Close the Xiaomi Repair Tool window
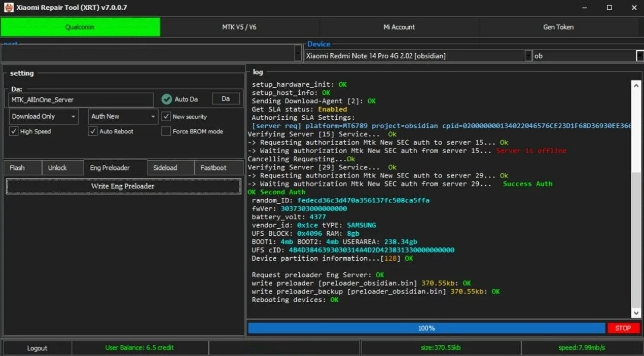Image resolution: width=644 pixels, height=356 pixels. pyautogui.click(x=633, y=8)
